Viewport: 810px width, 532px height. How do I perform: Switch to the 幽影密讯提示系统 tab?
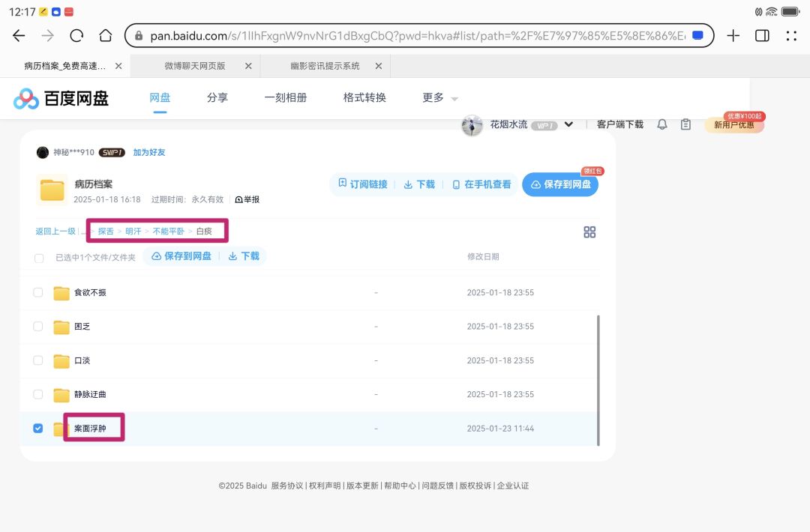(x=325, y=66)
